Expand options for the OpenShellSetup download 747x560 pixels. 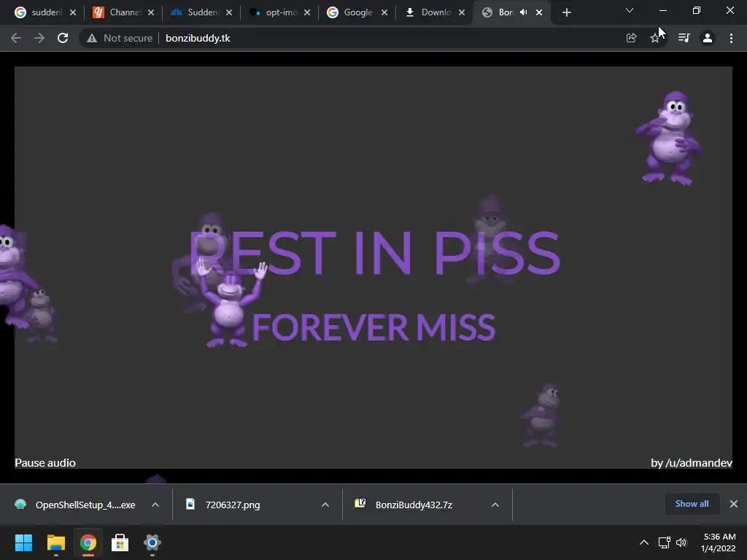click(x=155, y=505)
